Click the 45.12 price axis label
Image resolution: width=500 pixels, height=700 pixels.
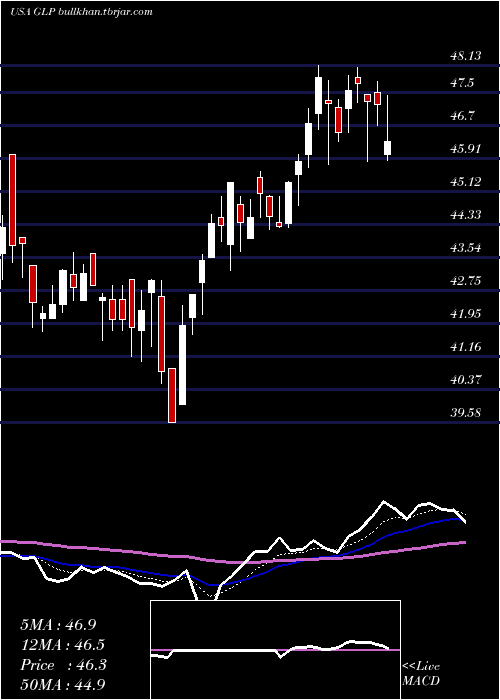tap(466, 182)
